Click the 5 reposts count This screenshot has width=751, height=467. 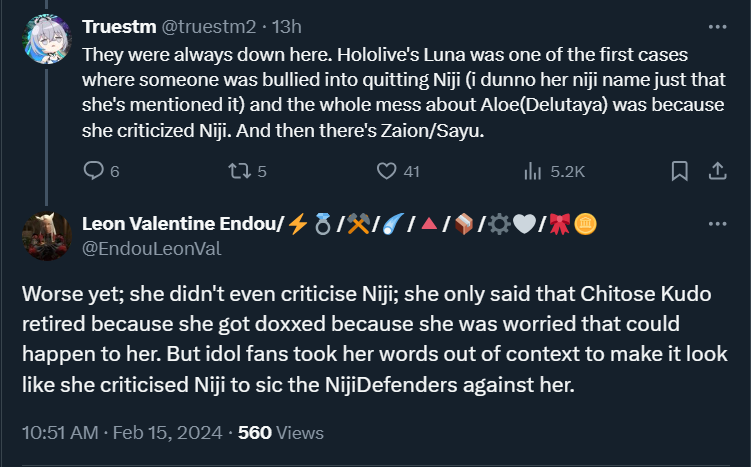[x=262, y=171]
